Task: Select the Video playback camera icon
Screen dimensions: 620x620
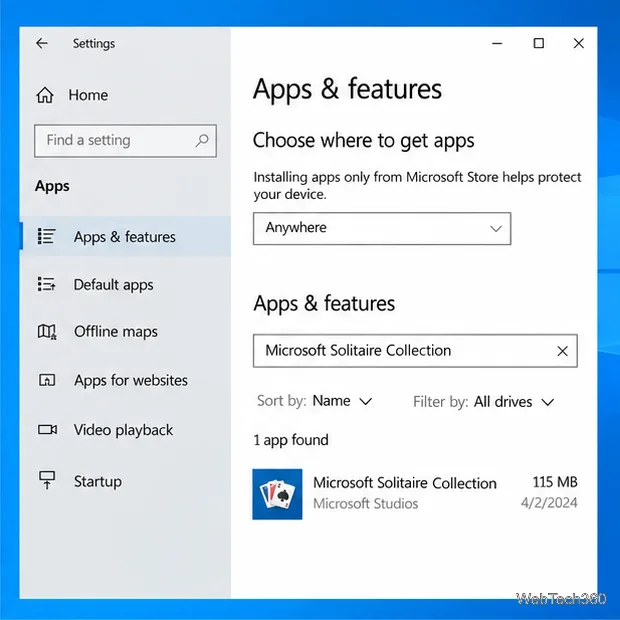Action: 47,429
